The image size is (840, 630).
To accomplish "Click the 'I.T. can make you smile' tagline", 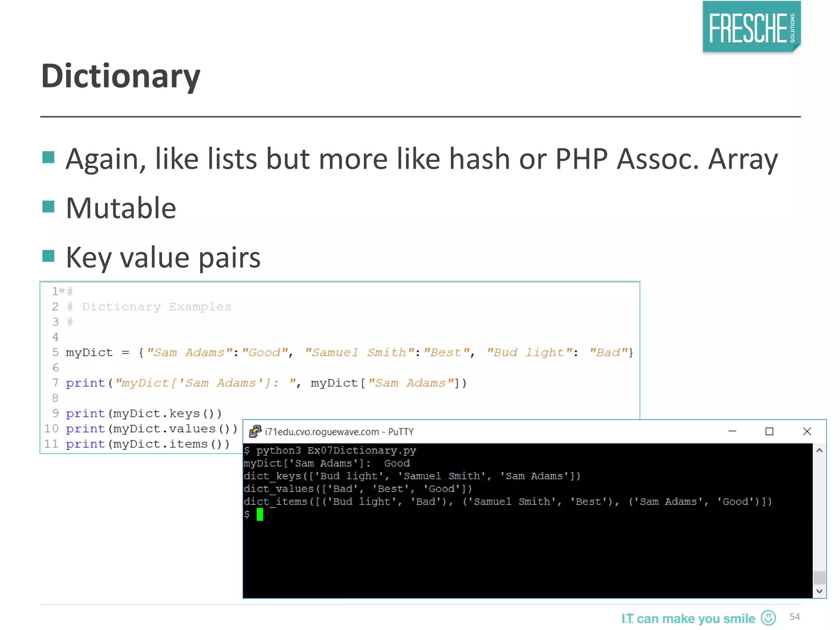I will (688, 619).
